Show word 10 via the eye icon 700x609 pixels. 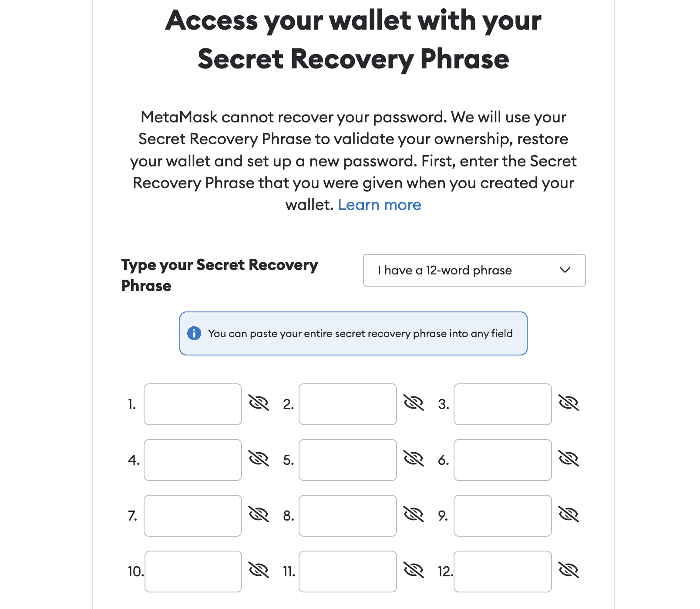[259, 570]
